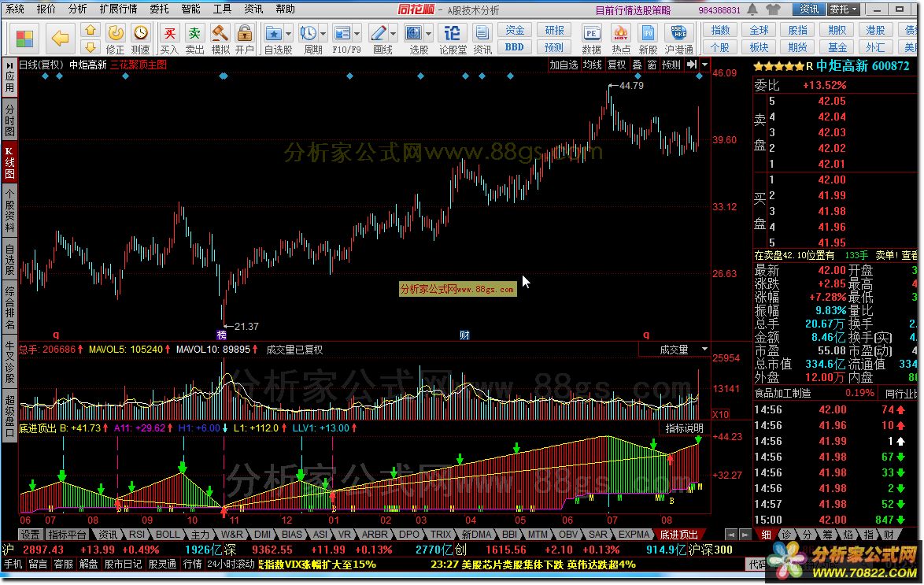Open the 委托 dropdown in title bar

pos(844,9)
